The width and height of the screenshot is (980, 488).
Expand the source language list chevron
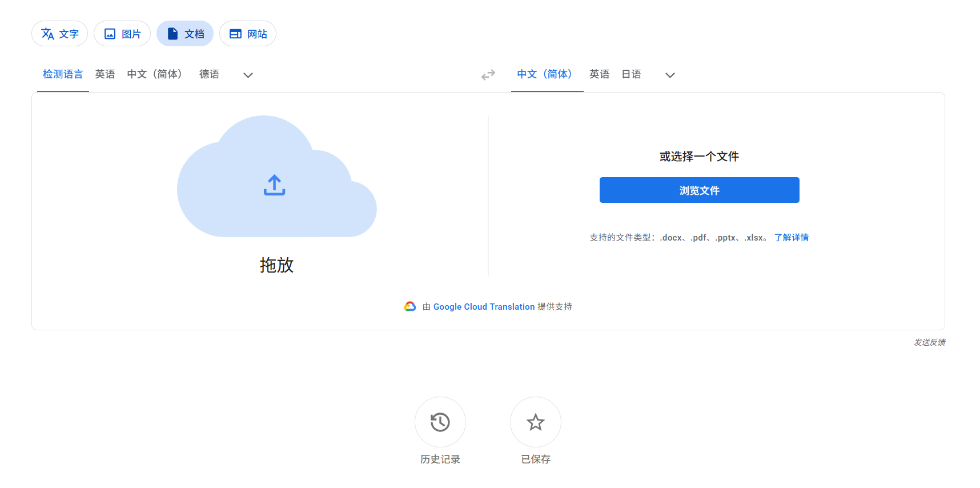click(x=248, y=75)
